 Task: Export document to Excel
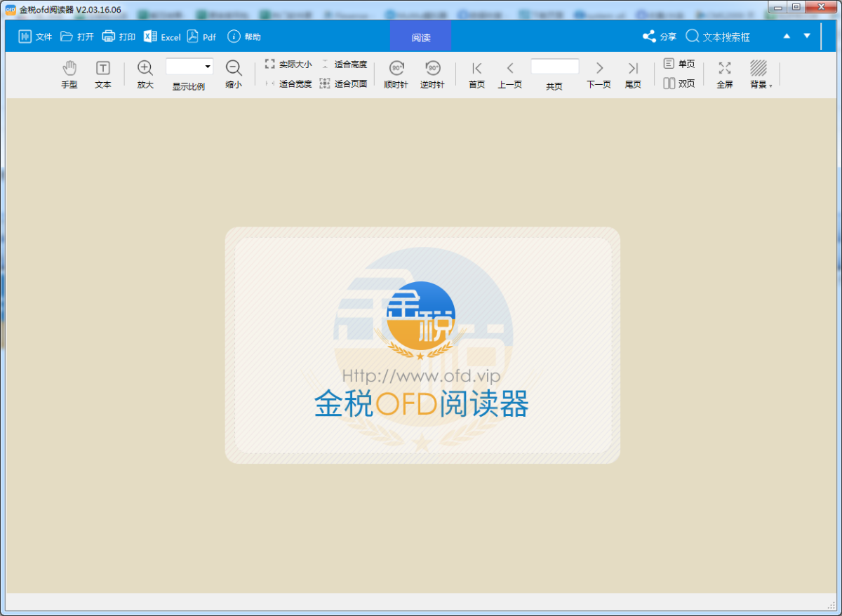point(162,36)
